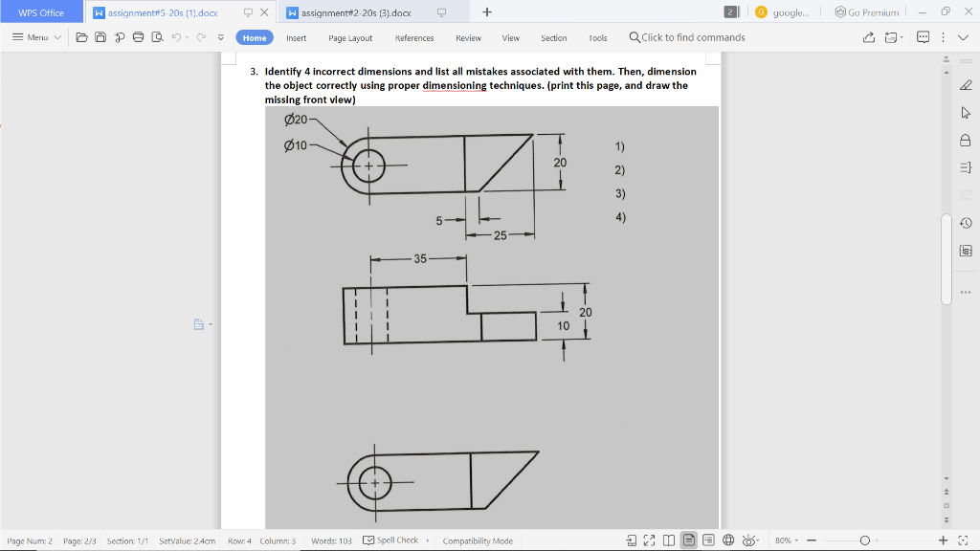Open the zoom percentage dropdown showing 80%
The width and height of the screenshot is (980, 551).
tap(785, 540)
